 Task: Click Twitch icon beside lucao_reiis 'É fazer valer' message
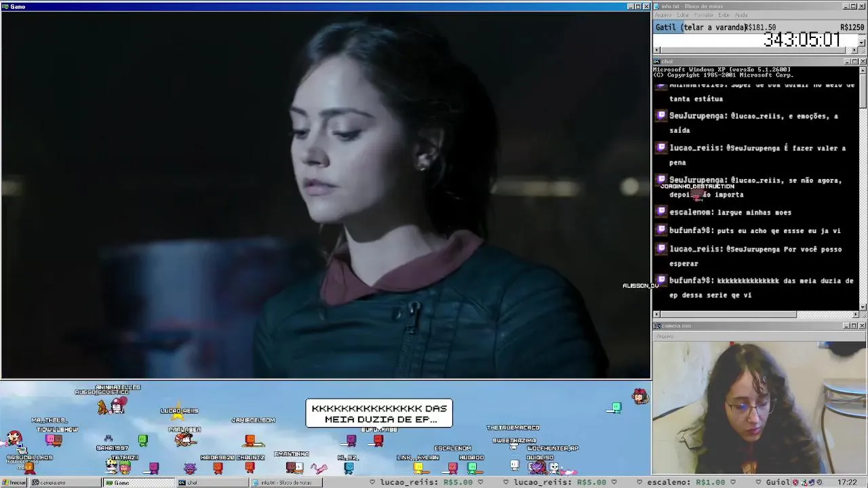pos(662,148)
